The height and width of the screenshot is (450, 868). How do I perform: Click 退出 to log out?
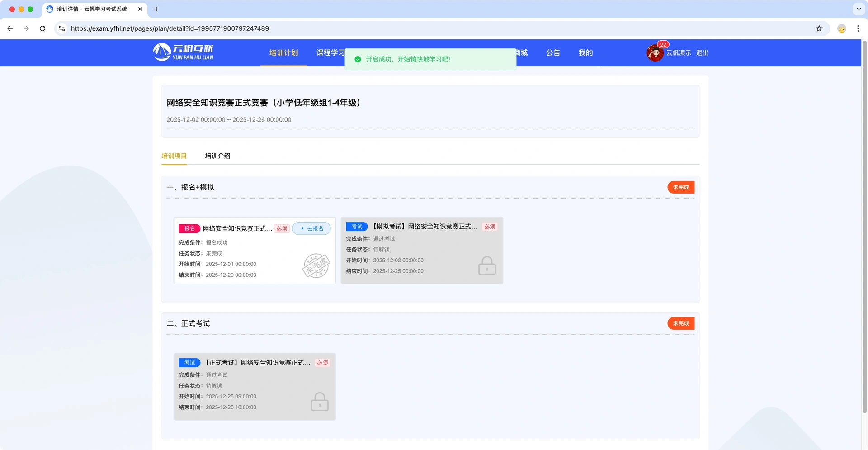click(702, 53)
